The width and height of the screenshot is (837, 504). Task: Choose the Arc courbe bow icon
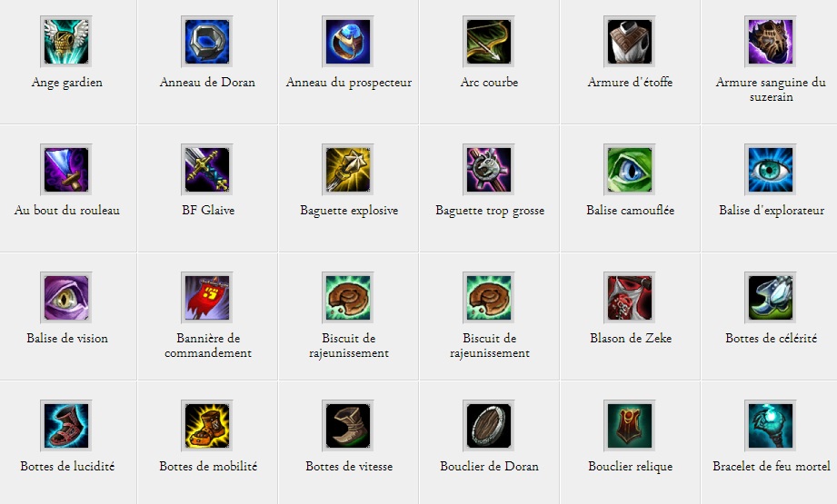point(489,42)
